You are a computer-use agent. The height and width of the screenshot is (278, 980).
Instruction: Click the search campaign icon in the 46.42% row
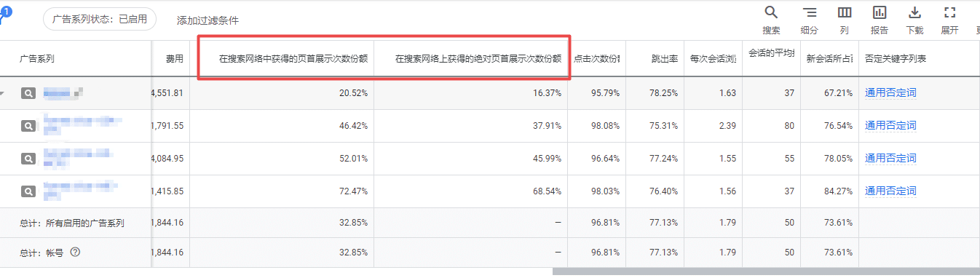coord(28,126)
